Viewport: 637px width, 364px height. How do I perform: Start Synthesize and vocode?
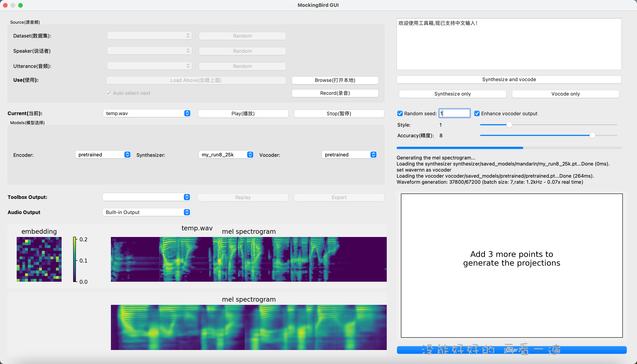click(x=509, y=79)
